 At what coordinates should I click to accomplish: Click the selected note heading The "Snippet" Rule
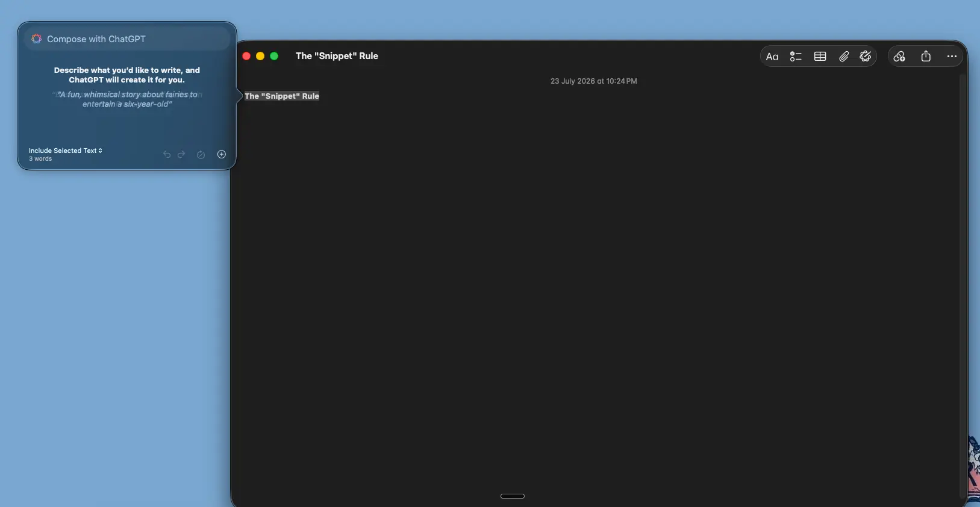pyautogui.click(x=282, y=96)
